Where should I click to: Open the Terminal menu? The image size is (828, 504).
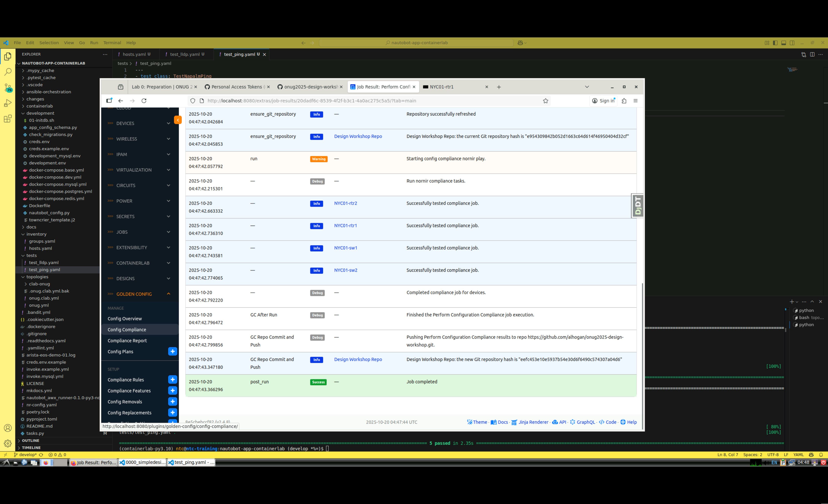point(112,43)
